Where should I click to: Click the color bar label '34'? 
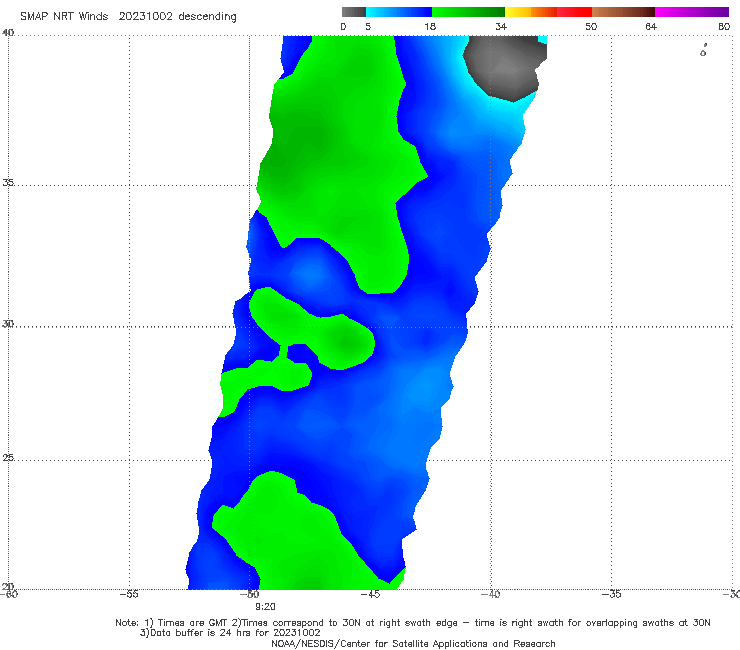tap(501, 27)
